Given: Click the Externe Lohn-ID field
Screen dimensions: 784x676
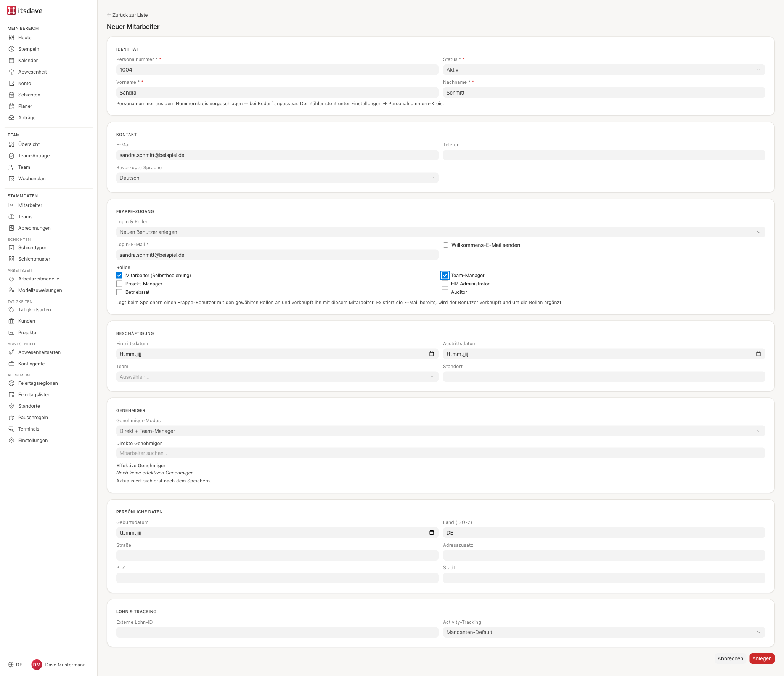Looking at the screenshot, I should tap(277, 632).
